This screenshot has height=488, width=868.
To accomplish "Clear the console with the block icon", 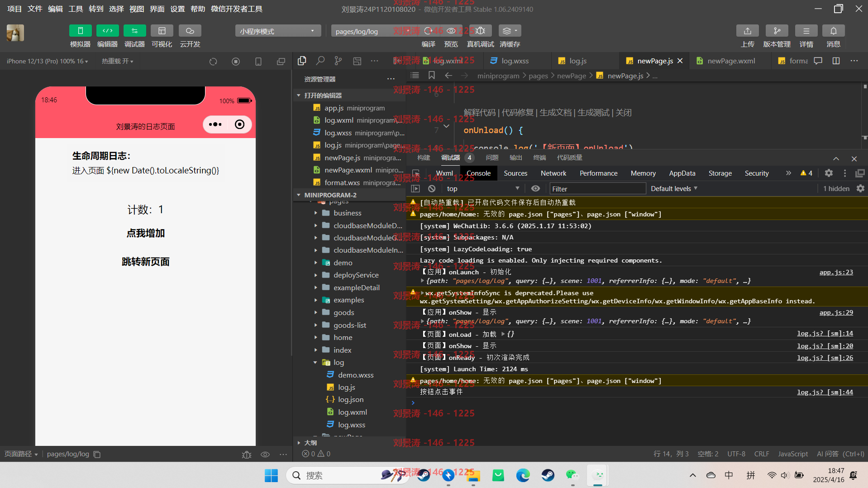I will (x=432, y=188).
